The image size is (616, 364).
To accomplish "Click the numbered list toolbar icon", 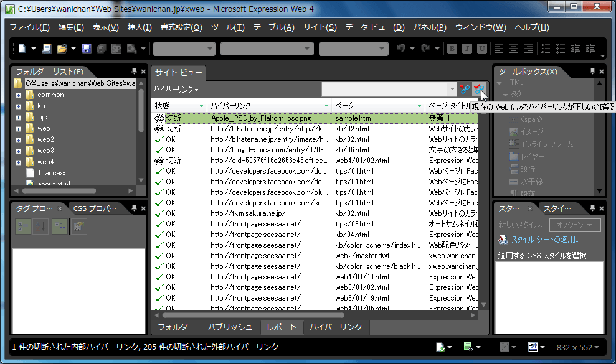I will point(546,49).
